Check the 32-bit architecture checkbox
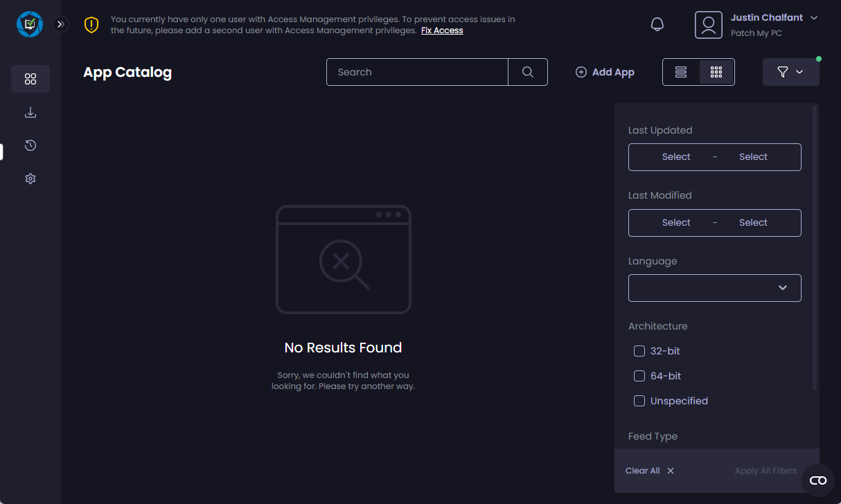Viewport: 841px width, 504px height. click(x=639, y=351)
